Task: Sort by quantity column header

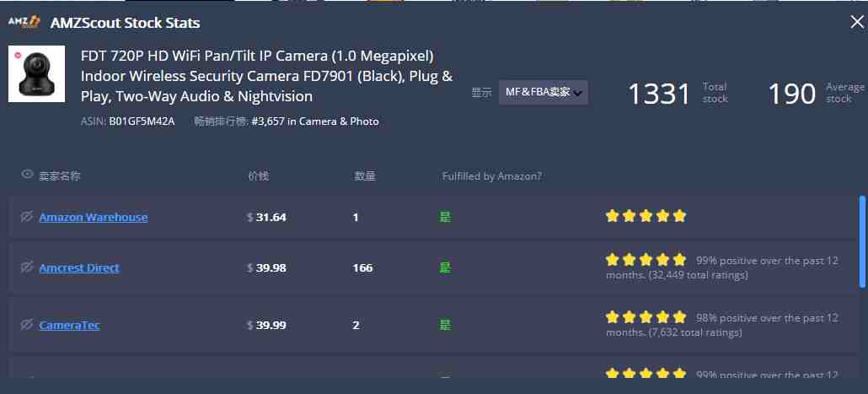Action: [x=365, y=176]
